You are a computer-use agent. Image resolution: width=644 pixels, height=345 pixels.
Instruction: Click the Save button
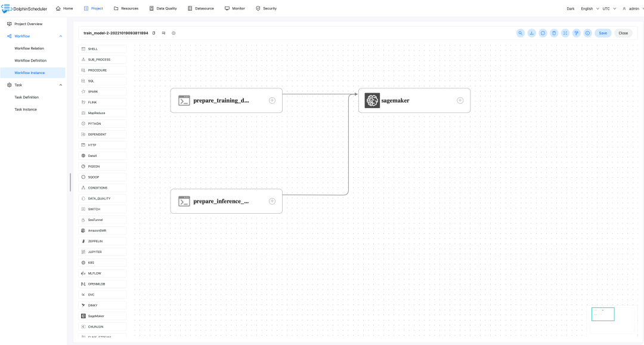click(x=603, y=33)
